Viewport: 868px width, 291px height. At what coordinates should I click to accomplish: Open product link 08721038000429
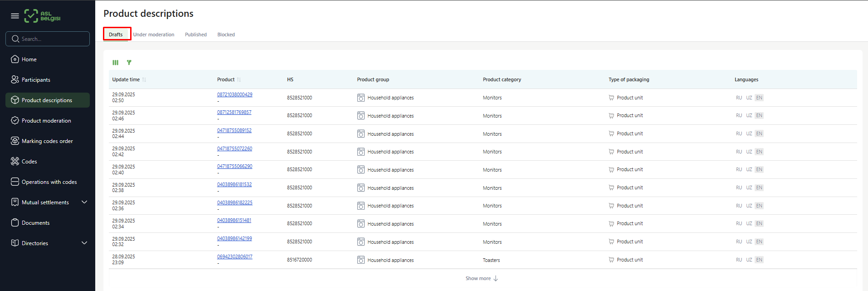click(x=234, y=94)
